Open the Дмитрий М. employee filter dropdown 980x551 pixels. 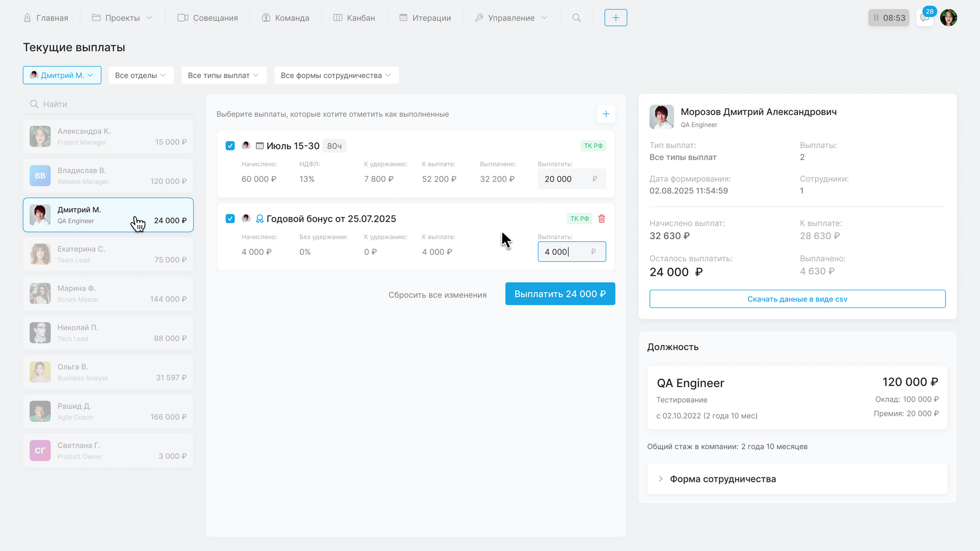[62, 75]
